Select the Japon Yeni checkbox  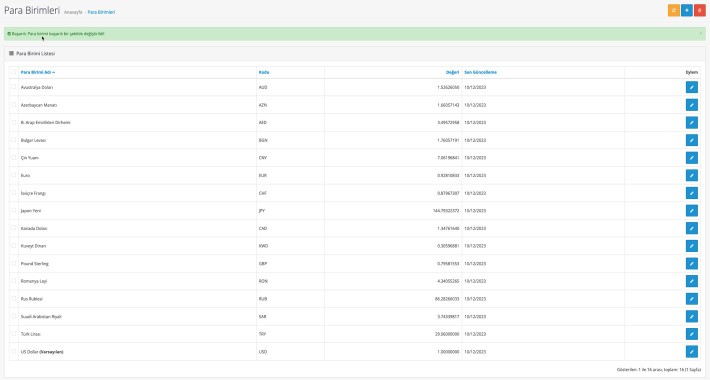14,210
